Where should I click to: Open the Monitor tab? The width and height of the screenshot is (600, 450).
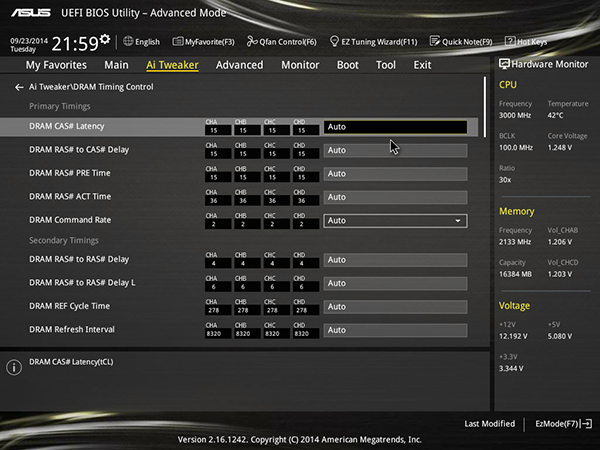(x=300, y=65)
